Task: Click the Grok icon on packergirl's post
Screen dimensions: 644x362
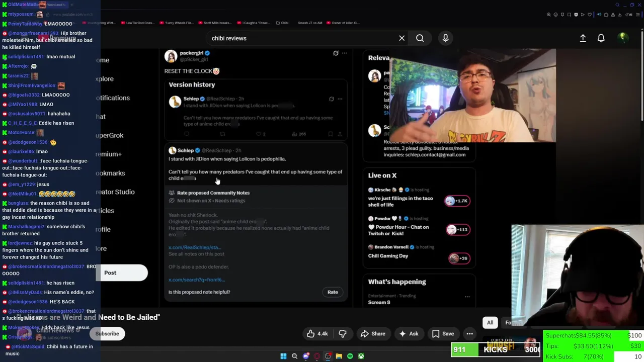Action: click(x=336, y=53)
